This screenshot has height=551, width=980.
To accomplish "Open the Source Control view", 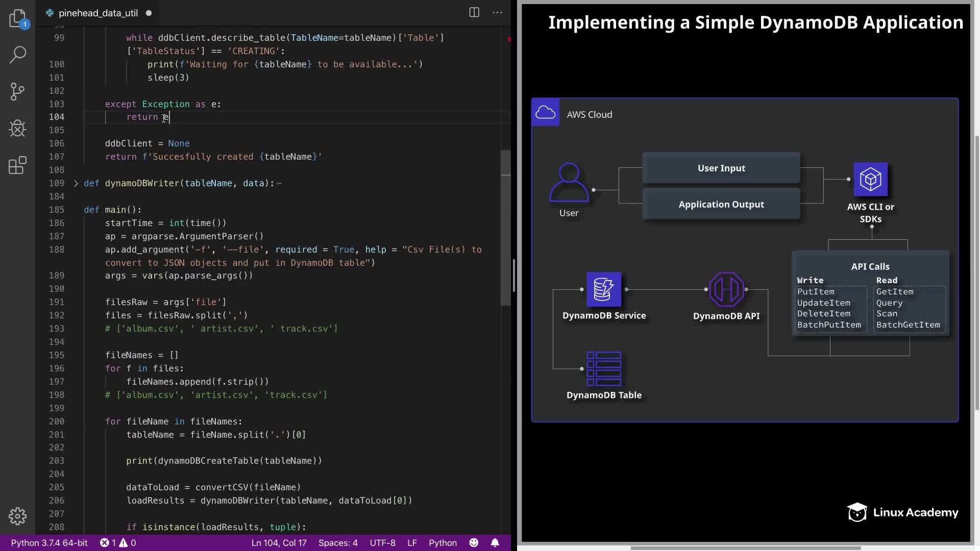I will 17,92.
